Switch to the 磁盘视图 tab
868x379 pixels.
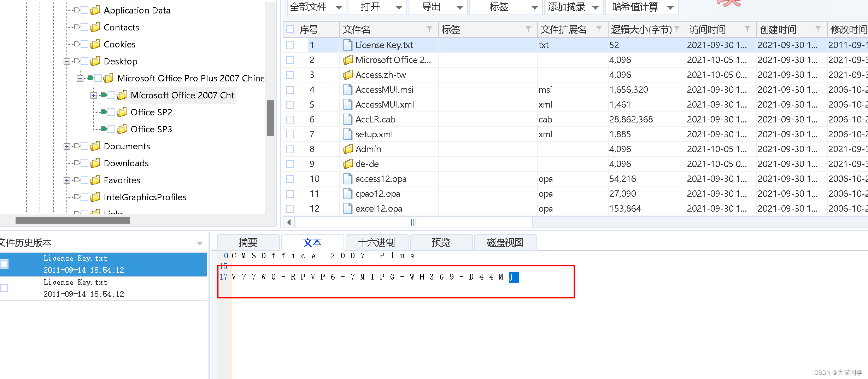click(x=505, y=242)
